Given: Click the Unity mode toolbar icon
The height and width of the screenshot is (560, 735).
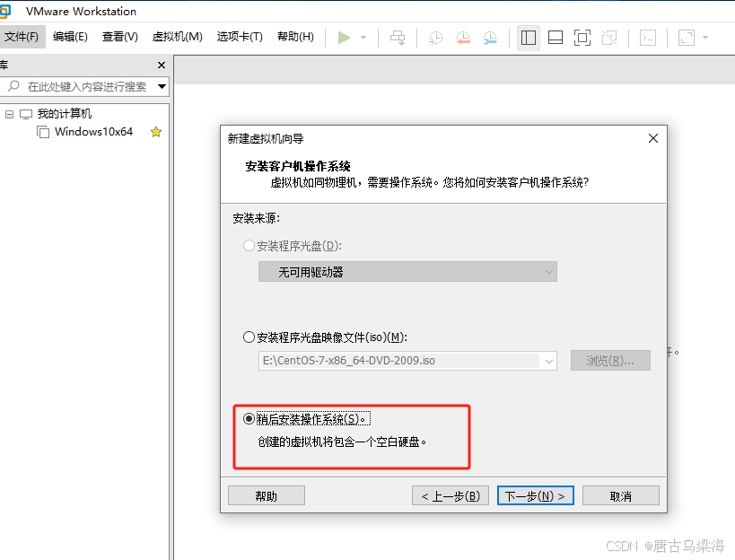Looking at the screenshot, I should 609,38.
